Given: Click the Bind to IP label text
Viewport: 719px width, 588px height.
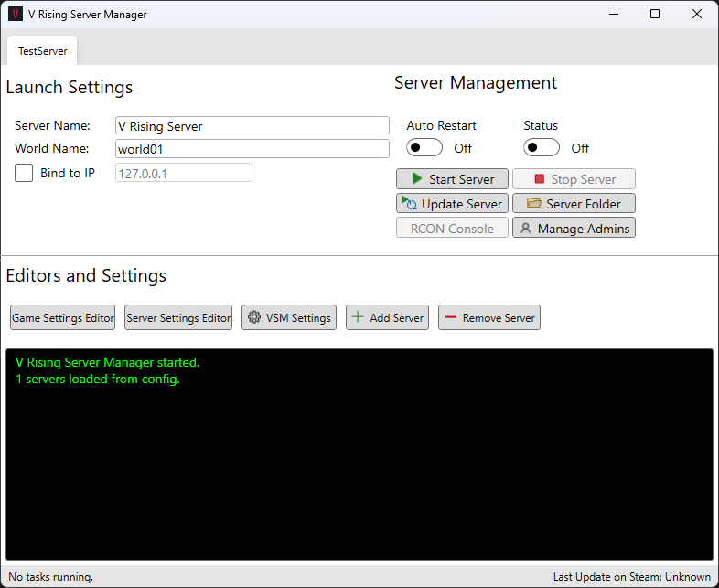Looking at the screenshot, I should point(68,173).
